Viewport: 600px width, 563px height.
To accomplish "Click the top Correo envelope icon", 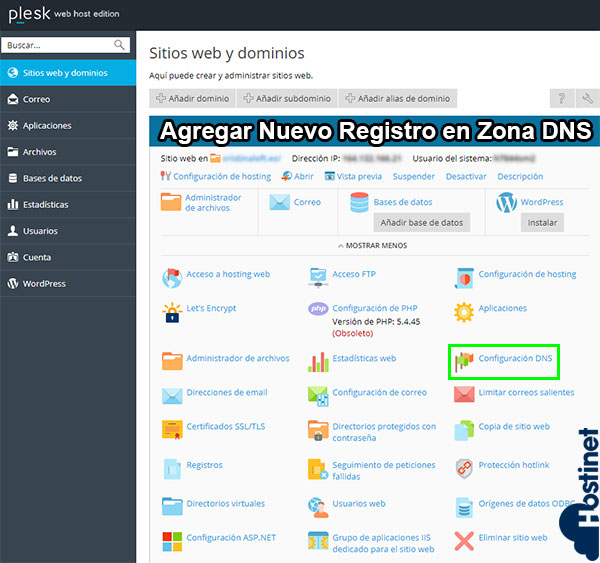I will 280,202.
